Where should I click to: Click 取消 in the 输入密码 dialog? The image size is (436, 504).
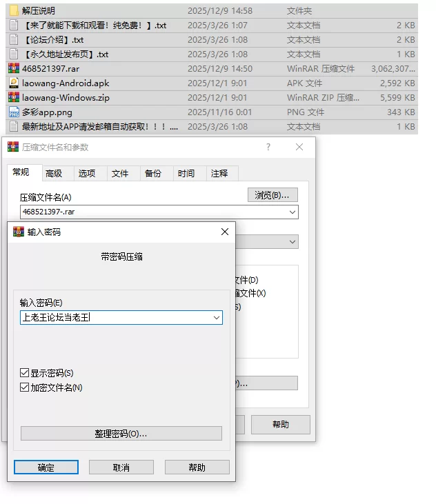121,467
